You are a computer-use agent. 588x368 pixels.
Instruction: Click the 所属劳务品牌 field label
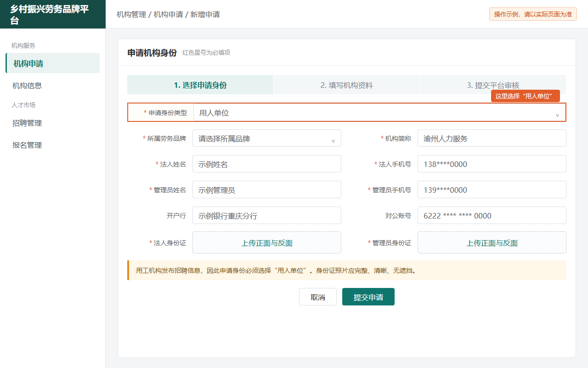[x=164, y=138]
